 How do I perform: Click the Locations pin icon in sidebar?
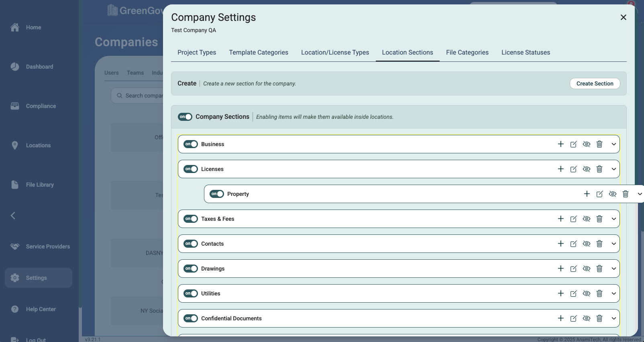[15, 145]
